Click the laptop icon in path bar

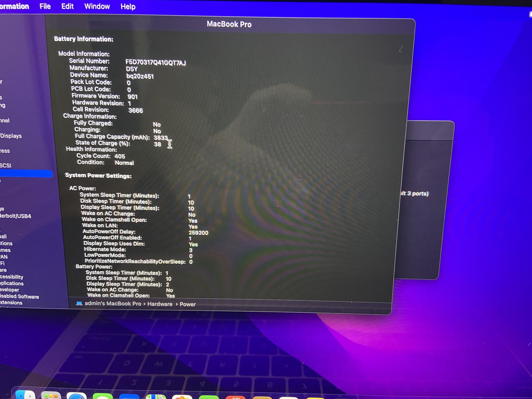pos(79,303)
